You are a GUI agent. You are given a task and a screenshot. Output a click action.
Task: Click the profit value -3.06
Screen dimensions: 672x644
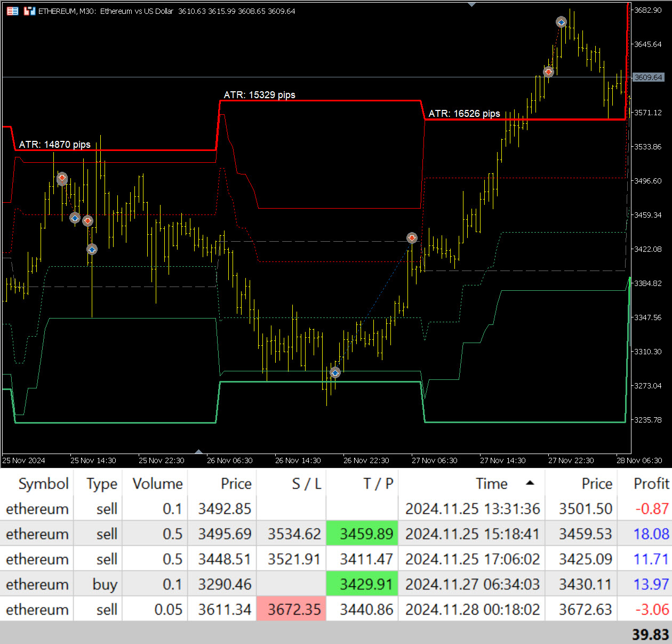pyautogui.click(x=652, y=609)
